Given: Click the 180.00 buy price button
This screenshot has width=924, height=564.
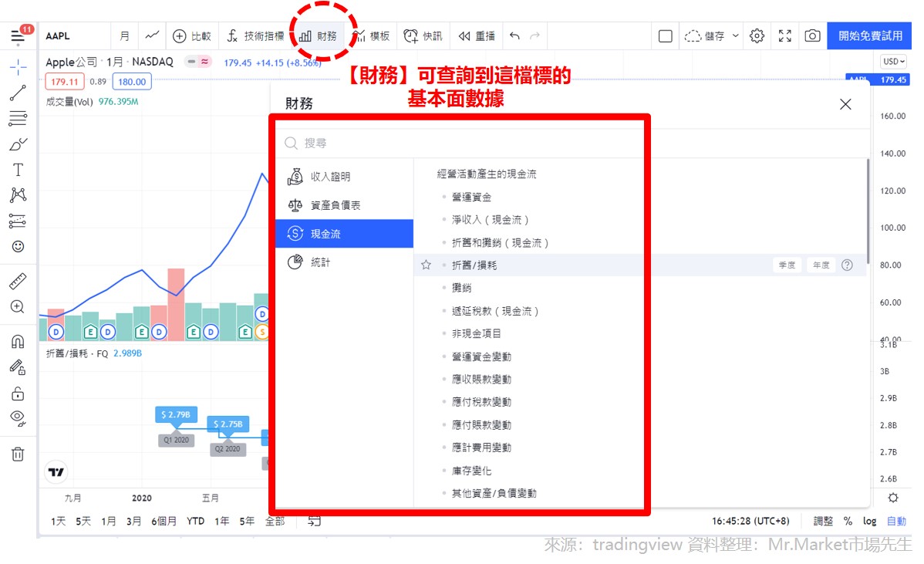Looking at the screenshot, I should pos(132,82).
